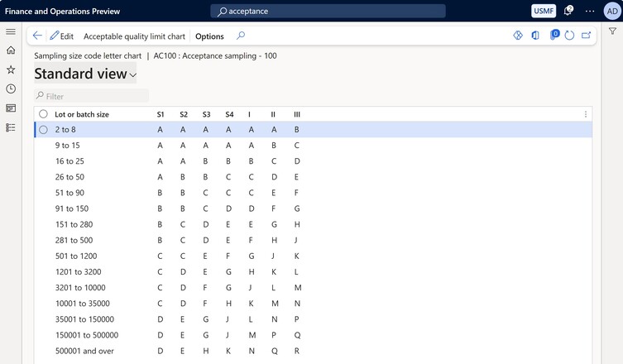Go to Home in left sidebar
623x364 pixels.
[x=11, y=50]
